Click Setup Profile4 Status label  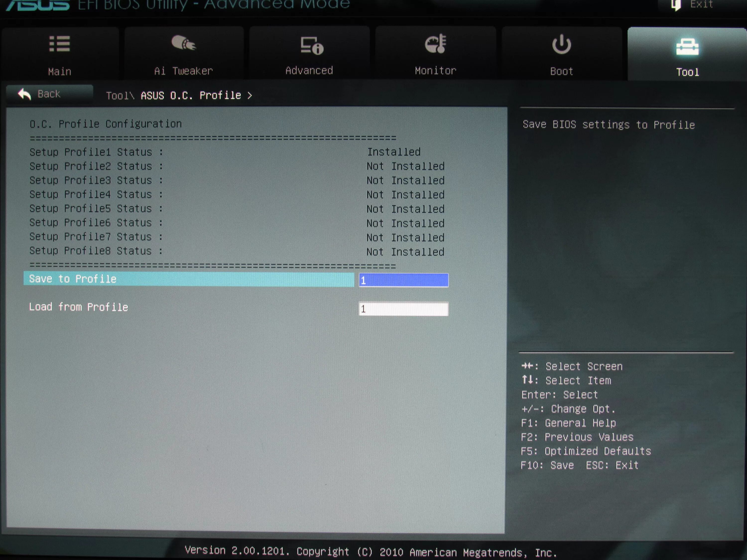[x=96, y=194]
